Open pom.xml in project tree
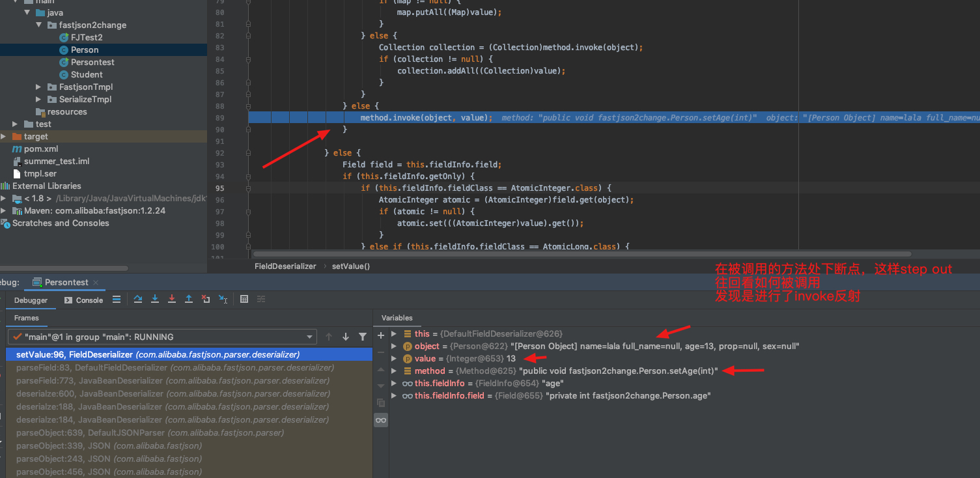Viewport: 980px width, 478px height. coord(40,149)
